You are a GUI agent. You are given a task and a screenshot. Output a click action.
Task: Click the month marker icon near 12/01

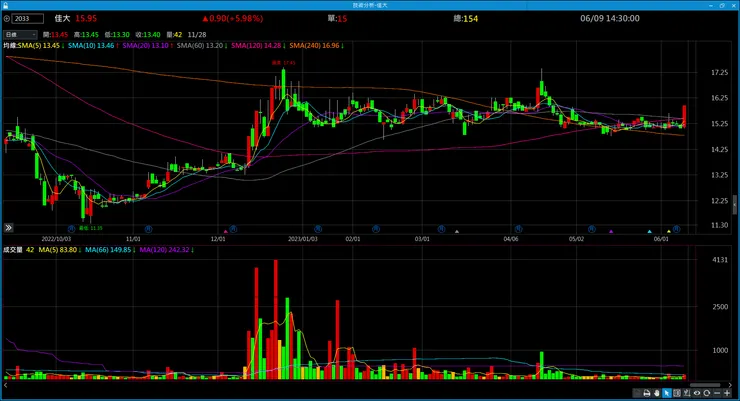pos(233,229)
